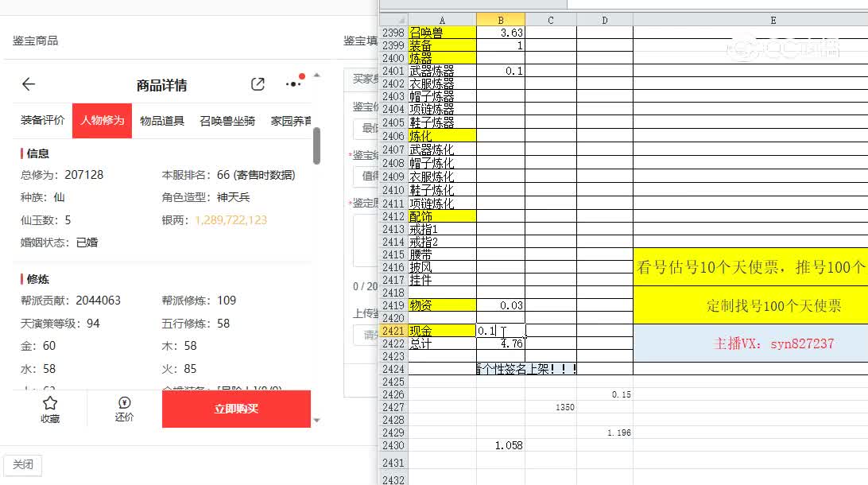
Task: Click column B header in the spreadsheet
Action: [501, 18]
